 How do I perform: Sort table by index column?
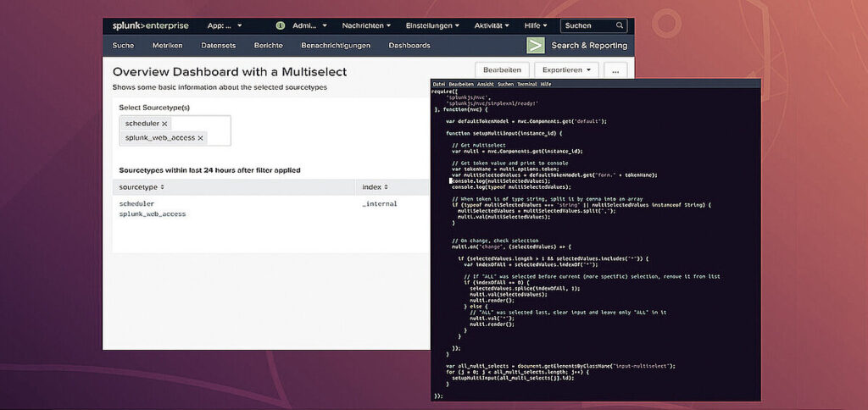coord(375,187)
